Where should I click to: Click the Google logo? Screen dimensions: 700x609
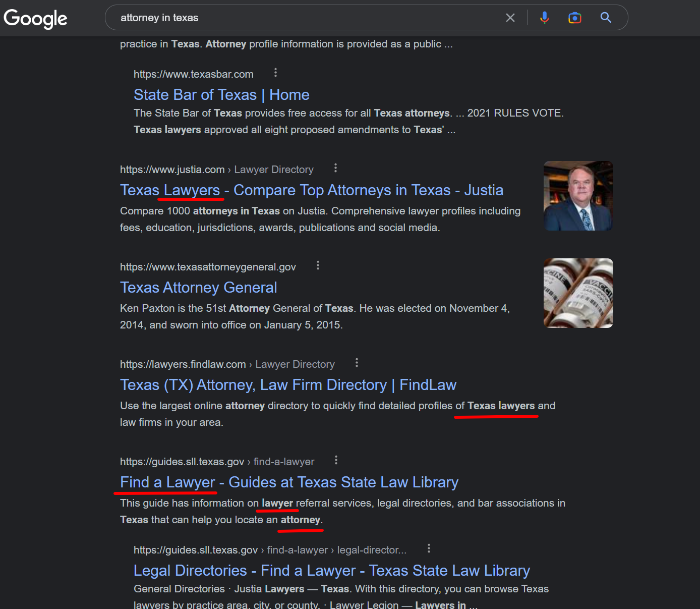(x=35, y=19)
